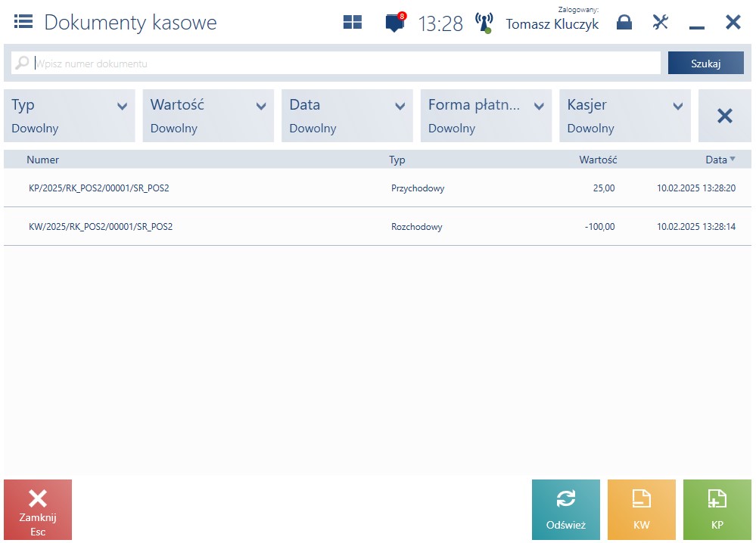Click the Rozchodowy type cell
This screenshot has width=756, height=543.
click(x=416, y=226)
